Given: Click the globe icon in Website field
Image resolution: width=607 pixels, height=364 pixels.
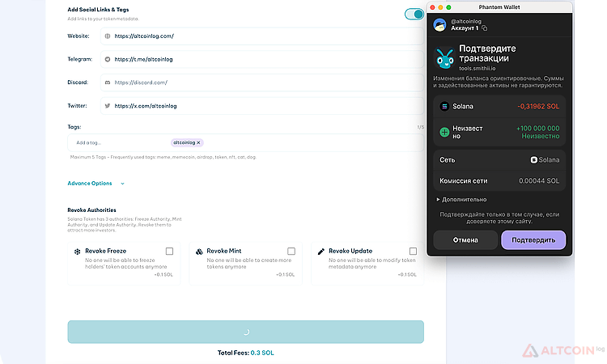Looking at the screenshot, I should point(108,36).
